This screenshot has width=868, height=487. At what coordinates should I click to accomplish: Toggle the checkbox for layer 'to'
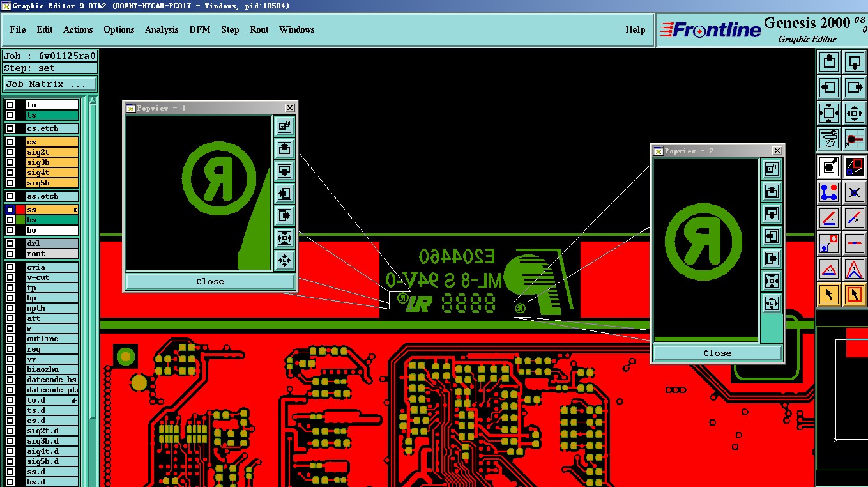coord(10,105)
